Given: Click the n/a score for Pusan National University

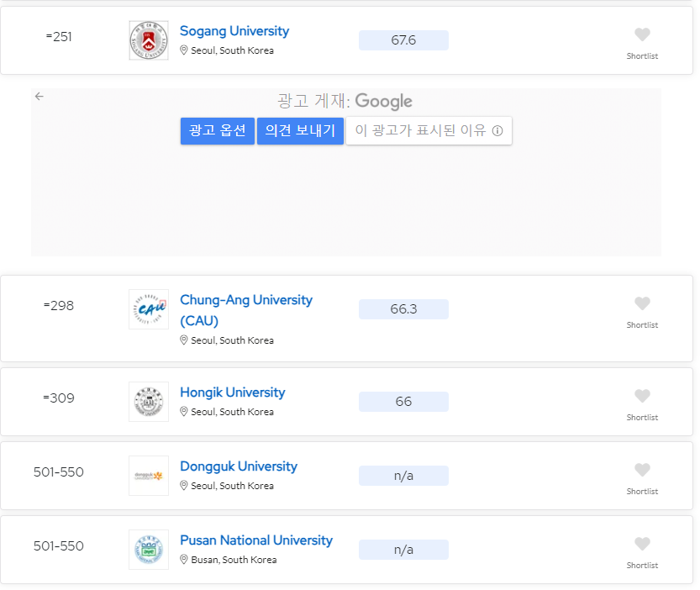Looking at the screenshot, I should click(x=403, y=550).
